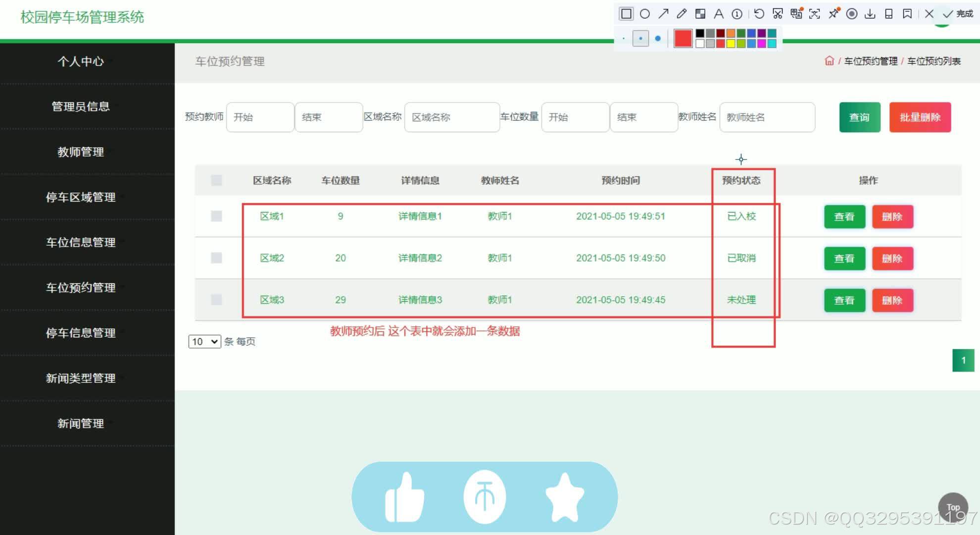Click 查看 for the 区域3 row
980x535 pixels.
[844, 300]
